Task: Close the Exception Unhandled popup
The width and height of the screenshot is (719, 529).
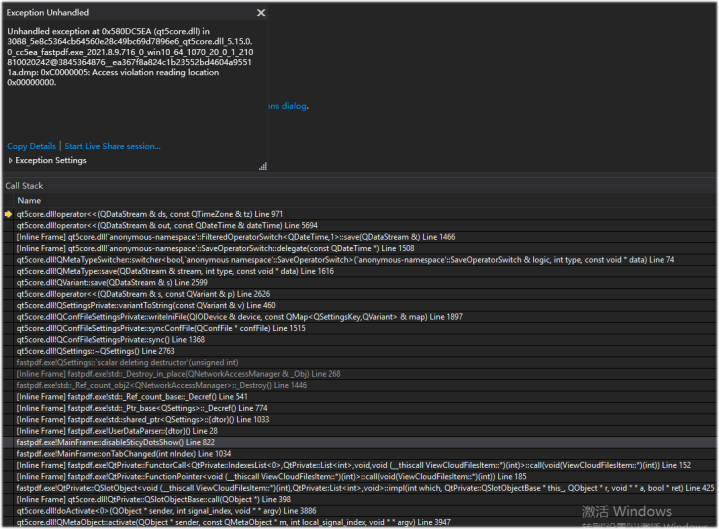Action: pyautogui.click(x=261, y=13)
